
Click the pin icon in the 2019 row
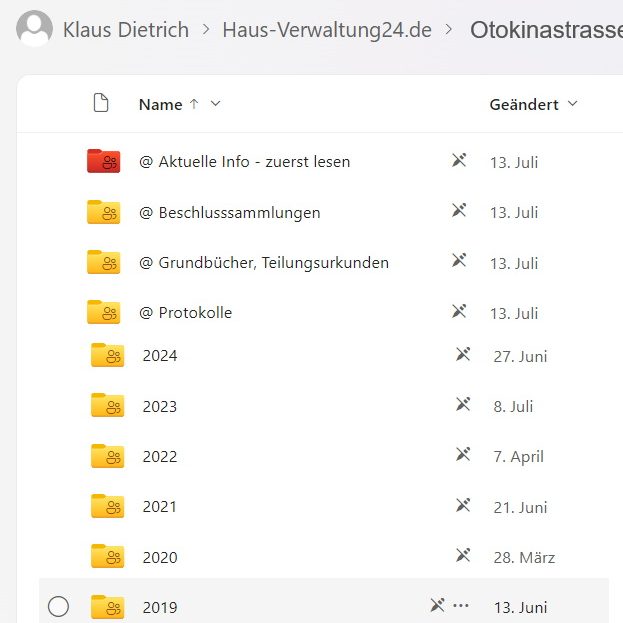437,605
